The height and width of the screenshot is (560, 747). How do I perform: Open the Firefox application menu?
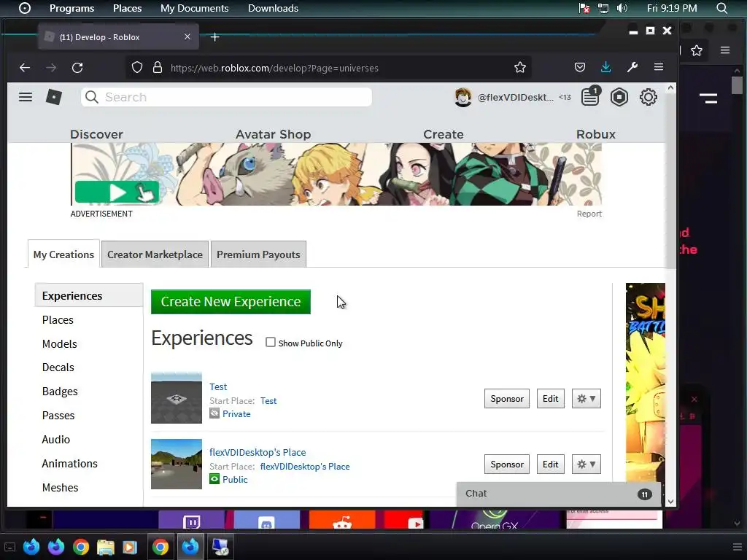tap(659, 67)
